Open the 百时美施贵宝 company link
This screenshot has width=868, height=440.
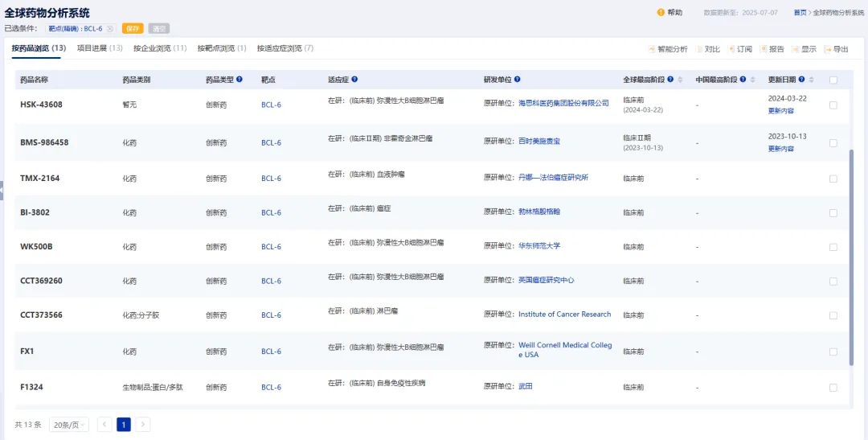(x=539, y=142)
